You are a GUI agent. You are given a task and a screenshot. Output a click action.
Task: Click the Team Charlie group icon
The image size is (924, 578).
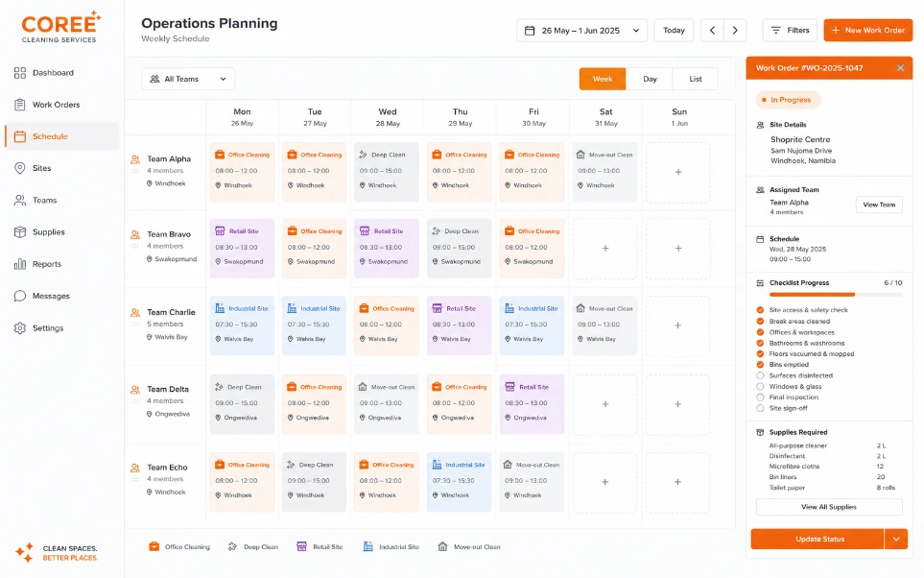click(135, 313)
